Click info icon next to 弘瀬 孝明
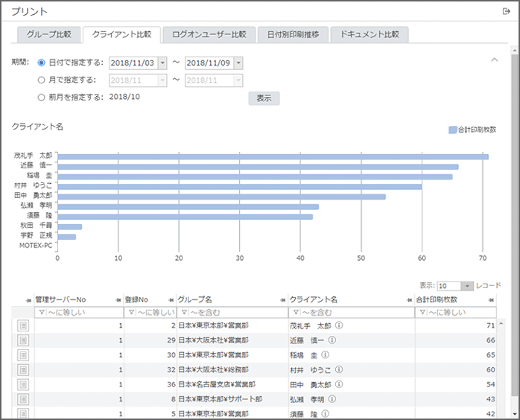This screenshot has height=420, width=520. [332, 399]
